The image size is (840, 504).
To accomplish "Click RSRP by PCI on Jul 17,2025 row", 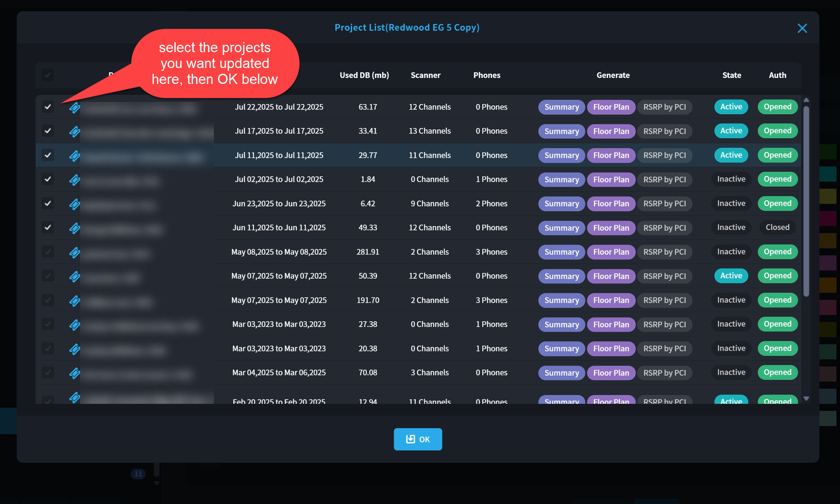I will (664, 131).
